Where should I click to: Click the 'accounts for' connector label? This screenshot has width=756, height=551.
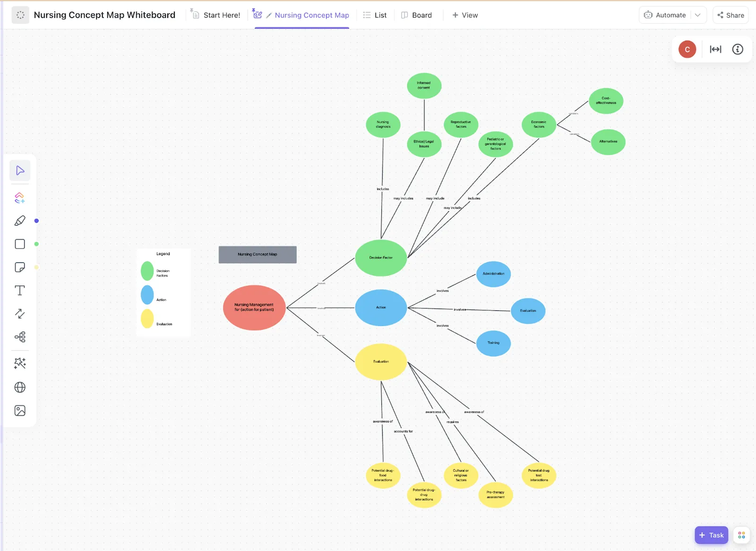click(404, 431)
